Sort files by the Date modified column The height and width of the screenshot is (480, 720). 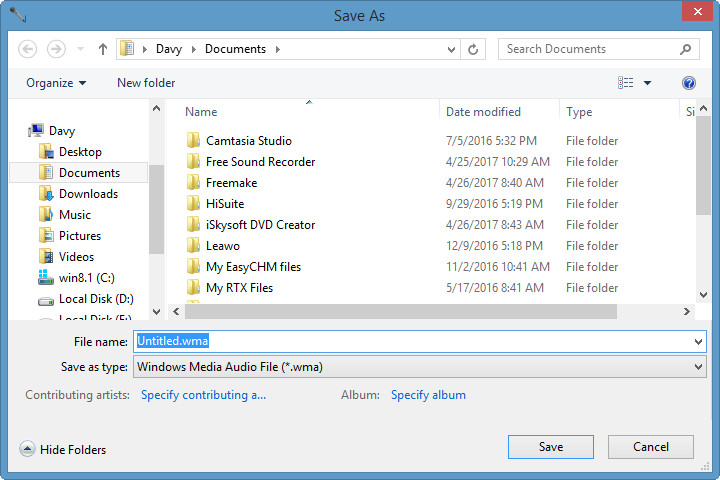point(483,112)
